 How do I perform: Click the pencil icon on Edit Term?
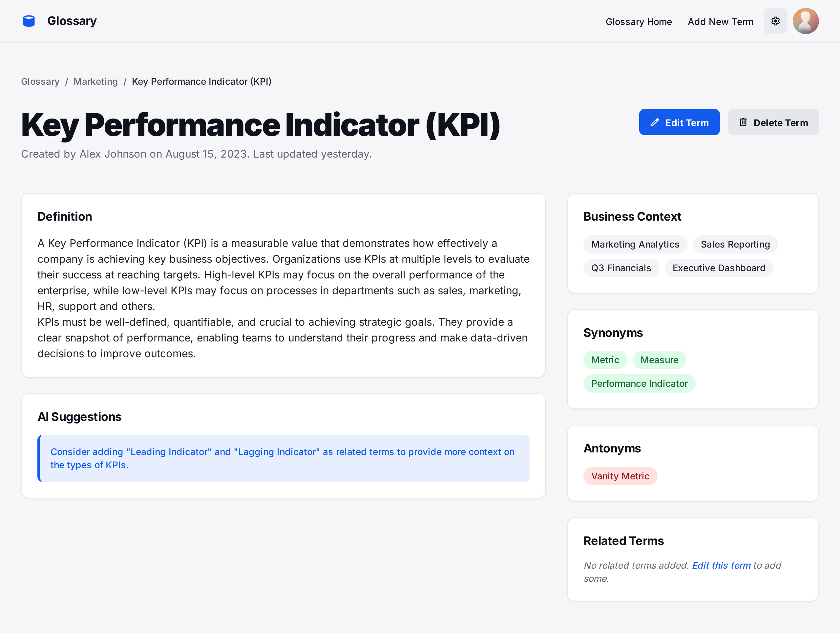(655, 122)
